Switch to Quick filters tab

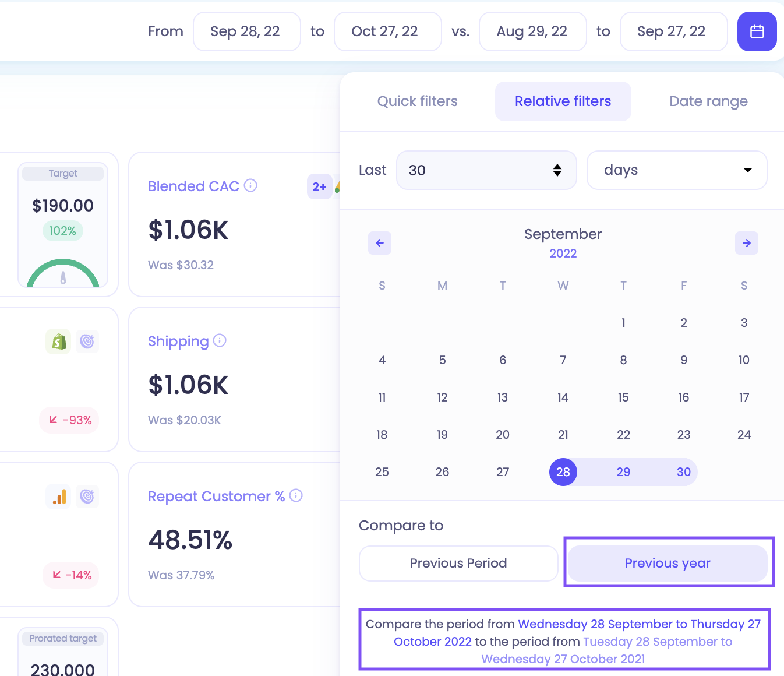click(418, 101)
